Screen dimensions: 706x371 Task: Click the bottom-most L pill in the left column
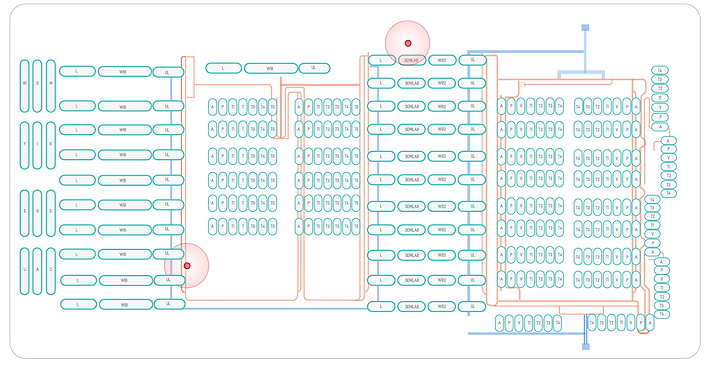[78, 304]
